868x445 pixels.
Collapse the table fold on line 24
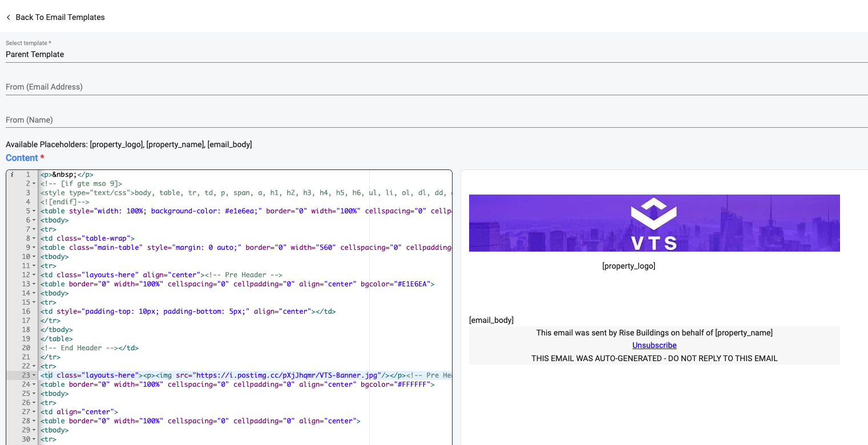point(34,385)
